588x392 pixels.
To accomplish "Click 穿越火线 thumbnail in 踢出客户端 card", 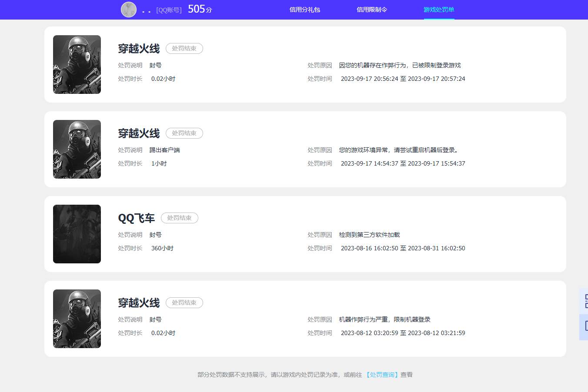I will pos(77,149).
